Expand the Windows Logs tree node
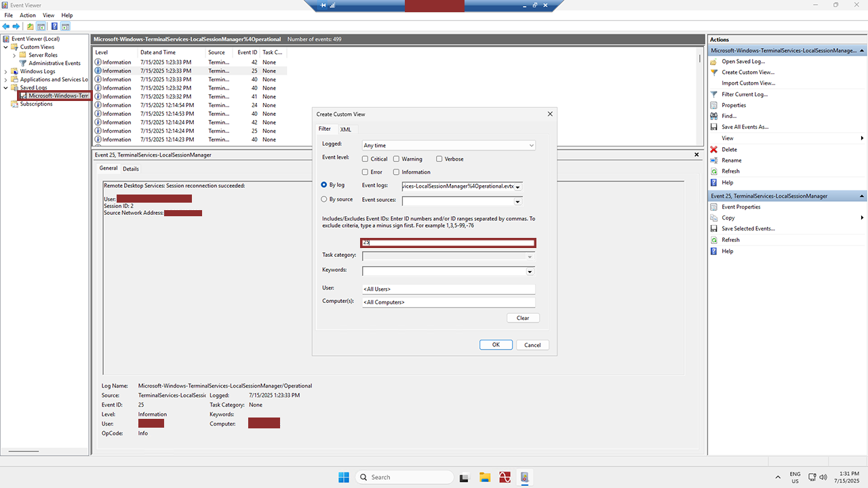The image size is (868, 488). pos(6,71)
